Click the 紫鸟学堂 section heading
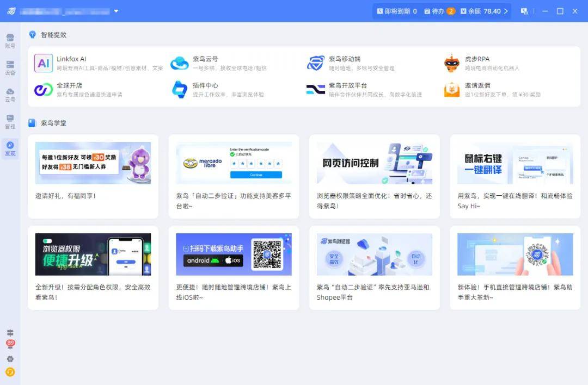588x385 pixels. 53,123
